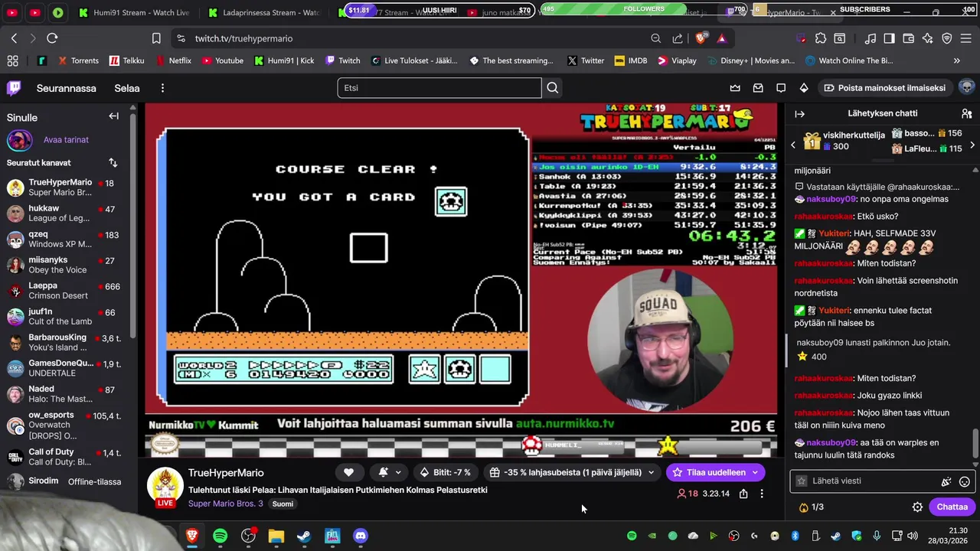Open GamesDoneQuick channel in the sidebar
The height and width of the screenshot is (551, 980).
click(66, 368)
